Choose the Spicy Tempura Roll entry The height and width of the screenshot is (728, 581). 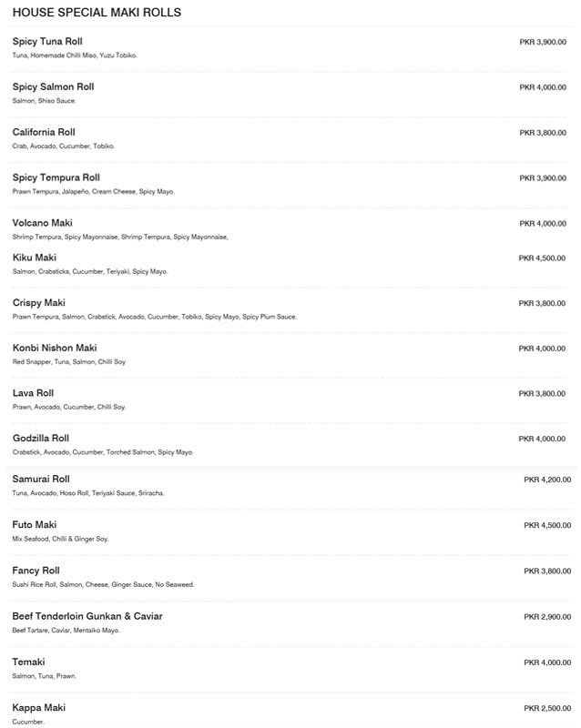click(56, 177)
